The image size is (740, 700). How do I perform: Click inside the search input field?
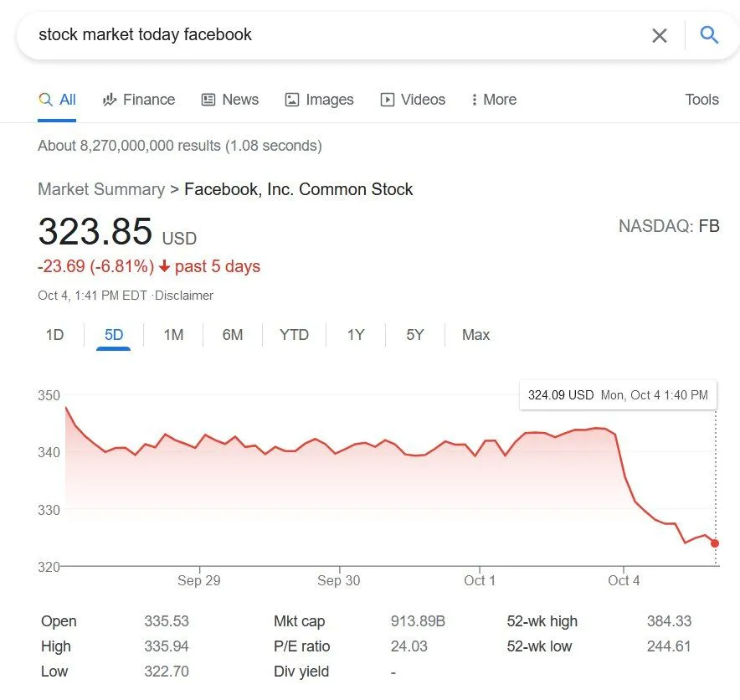(x=335, y=35)
